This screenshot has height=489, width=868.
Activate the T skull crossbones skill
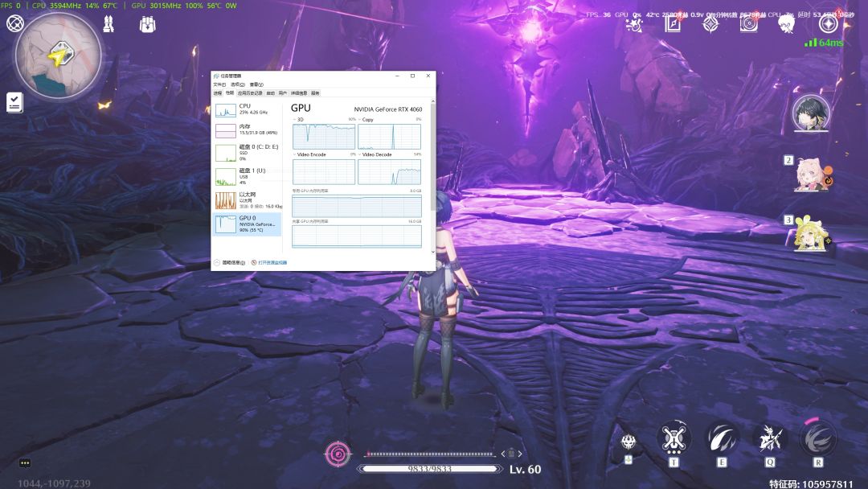pos(674,438)
